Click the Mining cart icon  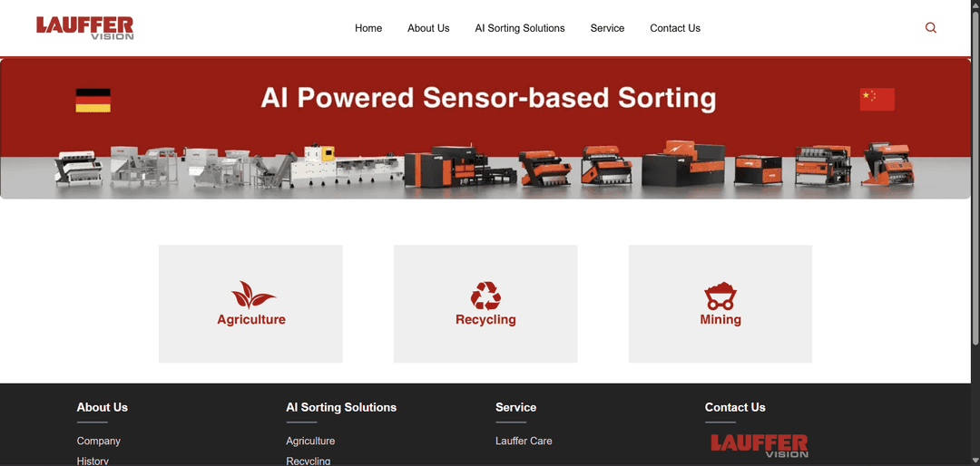point(720,296)
